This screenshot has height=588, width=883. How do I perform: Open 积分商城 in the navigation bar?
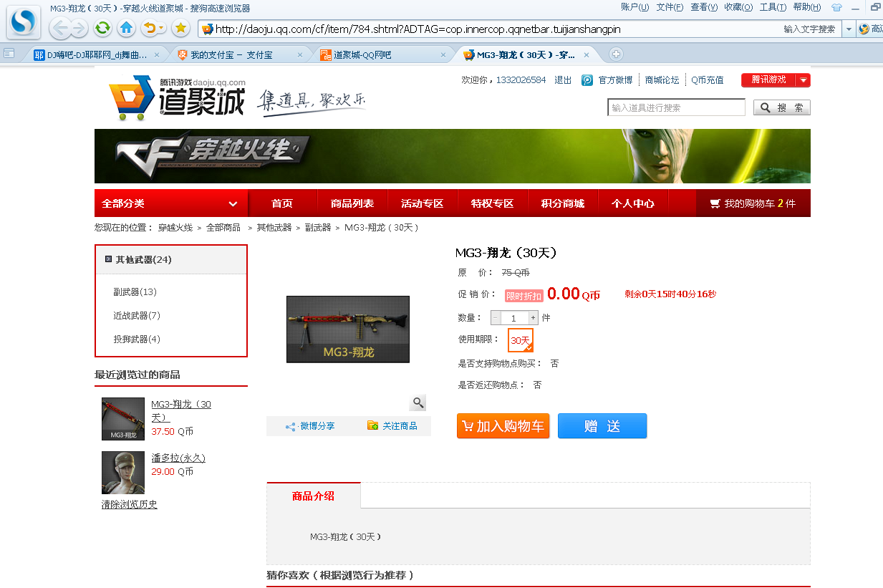coord(563,203)
